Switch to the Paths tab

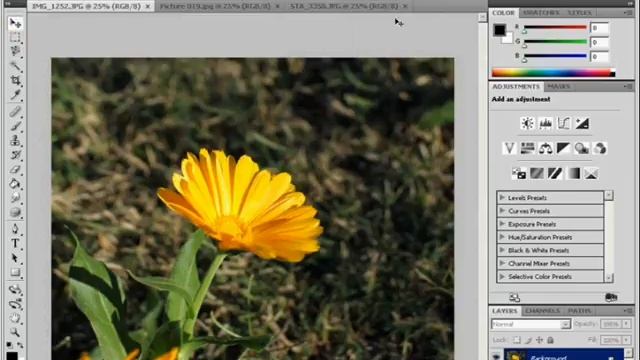click(579, 311)
